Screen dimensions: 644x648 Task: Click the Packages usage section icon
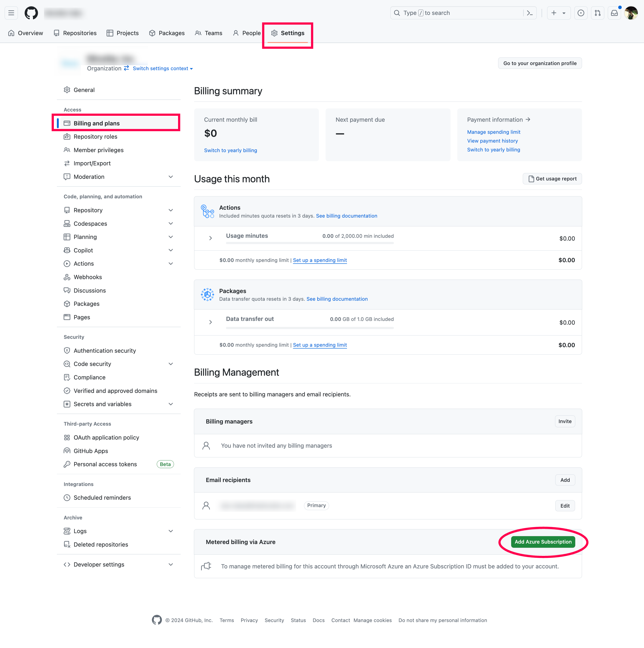207,294
